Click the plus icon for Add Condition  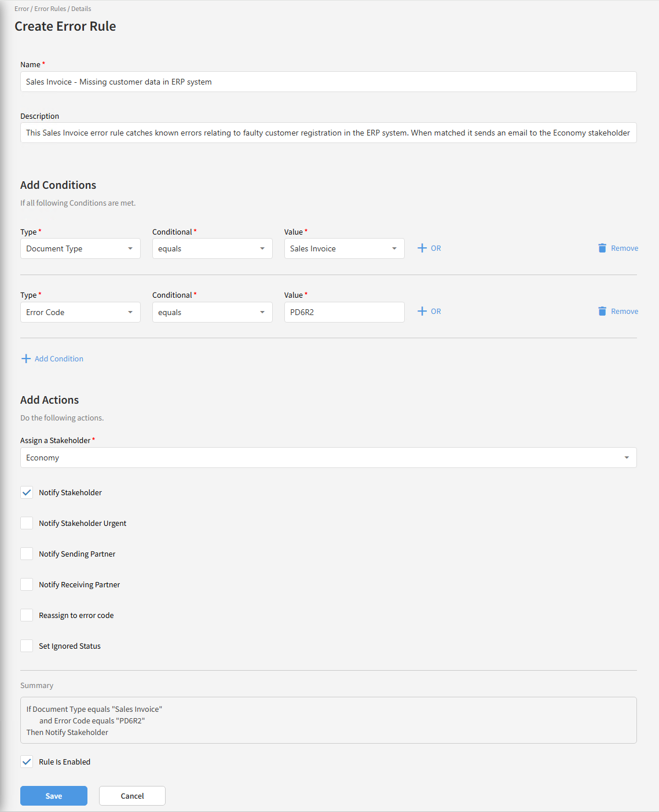tap(26, 359)
